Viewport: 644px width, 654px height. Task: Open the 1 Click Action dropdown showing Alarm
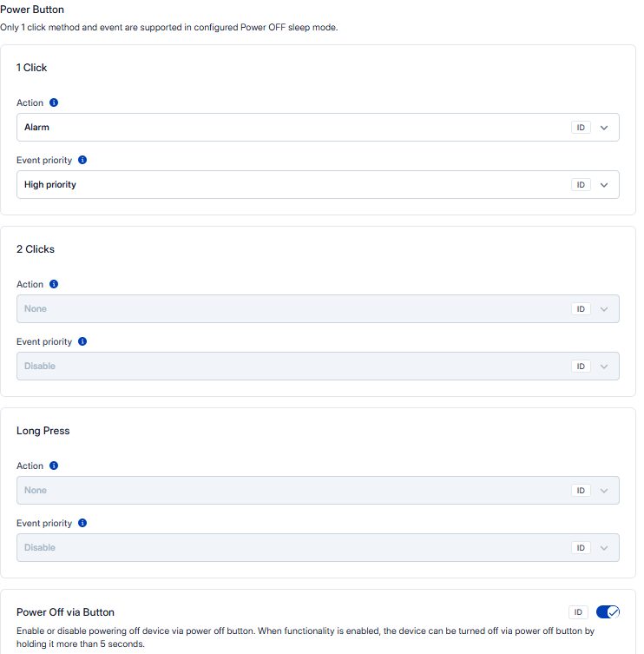tap(295, 128)
